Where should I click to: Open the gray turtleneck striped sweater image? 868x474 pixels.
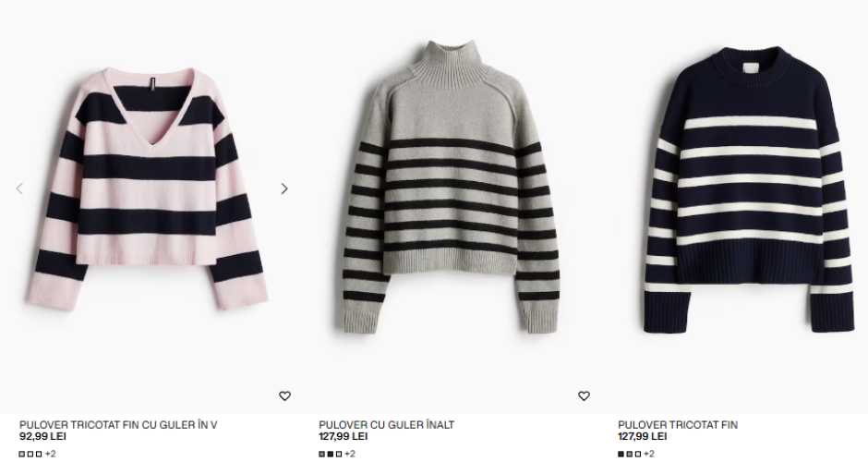click(x=450, y=188)
